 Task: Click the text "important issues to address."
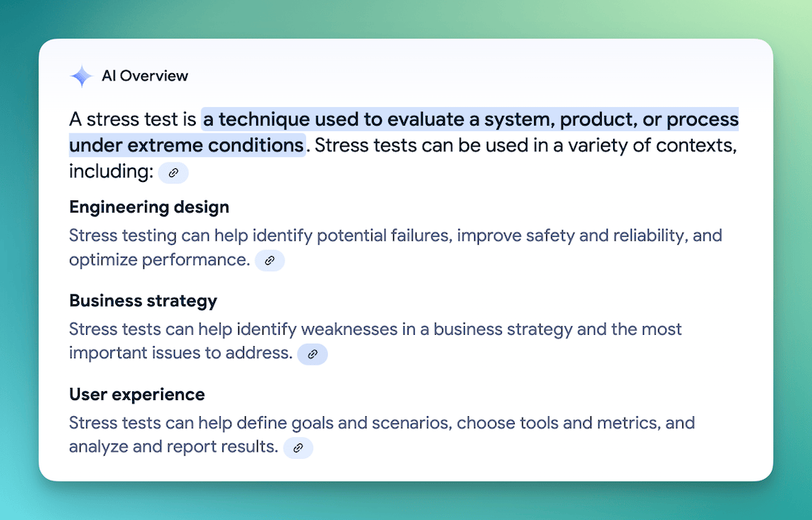(181, 353)
